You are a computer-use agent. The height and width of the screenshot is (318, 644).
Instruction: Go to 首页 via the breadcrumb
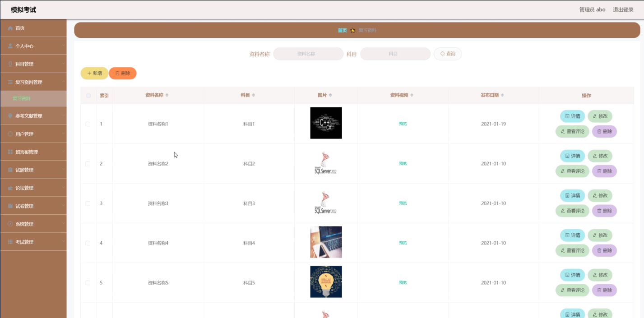(x=343, y=31)
